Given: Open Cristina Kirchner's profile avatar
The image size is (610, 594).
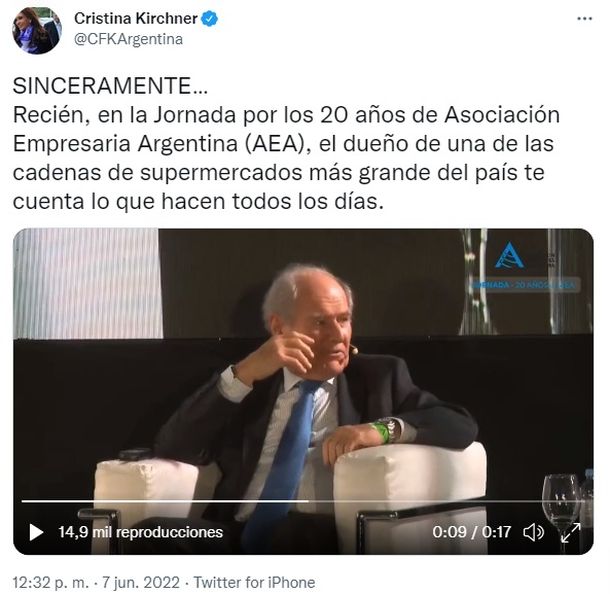Looking at the screenshot, I should click(37, 30).
